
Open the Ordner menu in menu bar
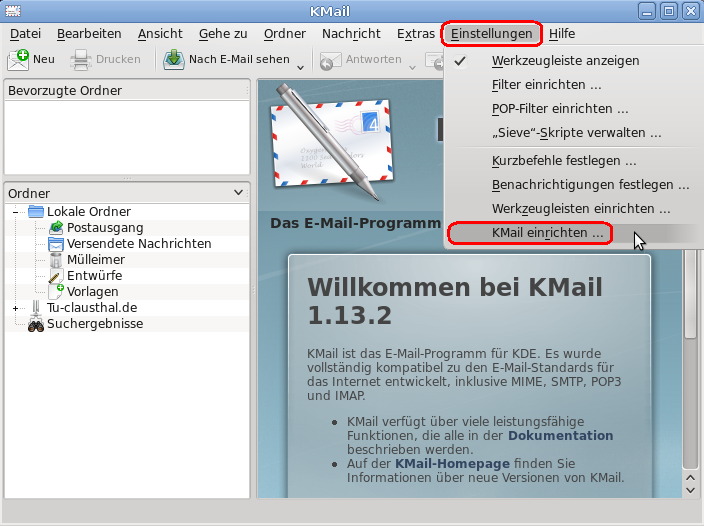285,34
